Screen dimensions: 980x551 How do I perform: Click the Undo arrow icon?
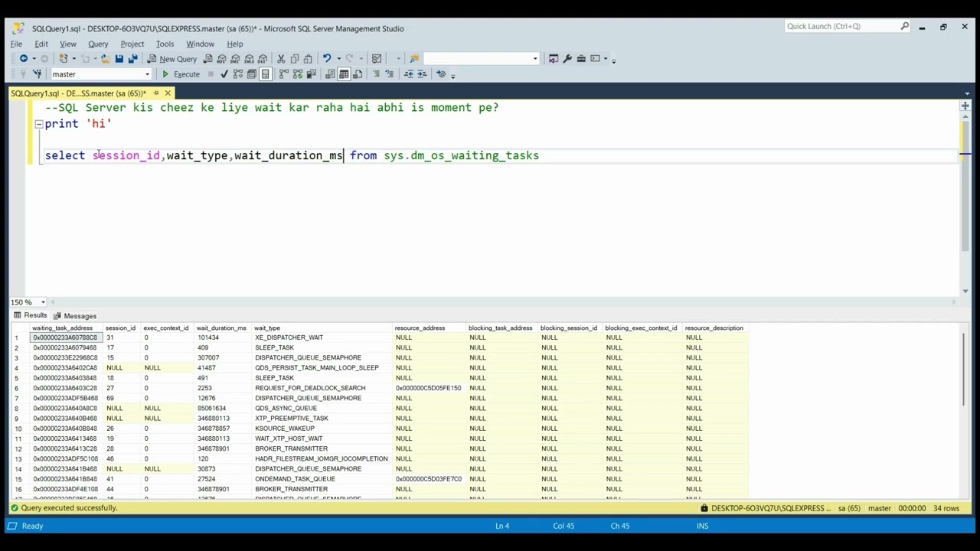[327, 58]
